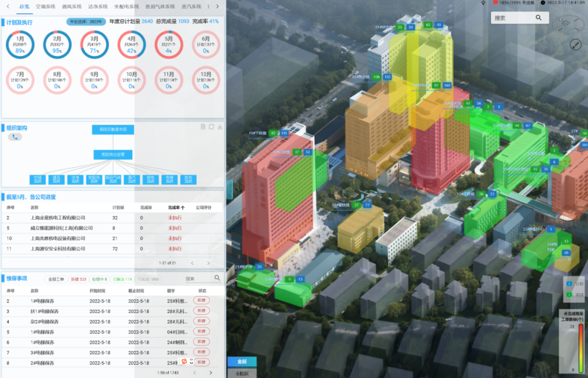Switch to the 医用气体系统 tab
The image size is (588, 378).
(160, 7)
